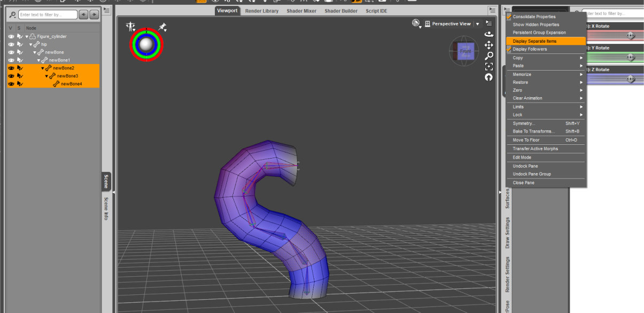Viewport: 644px width, 313px height.
Task: Toggle visibility eye of newBone2
Action: coord(11,68)
